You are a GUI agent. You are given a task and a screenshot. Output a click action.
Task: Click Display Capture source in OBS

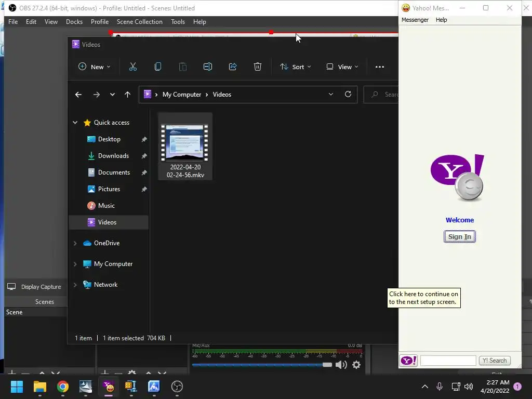pyautogui.click(x=34, y=287)
